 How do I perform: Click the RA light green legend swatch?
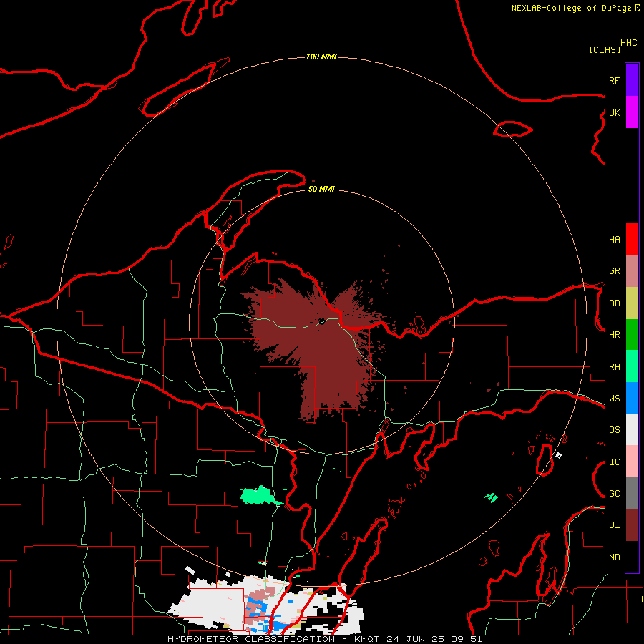[x=632, y=366]
